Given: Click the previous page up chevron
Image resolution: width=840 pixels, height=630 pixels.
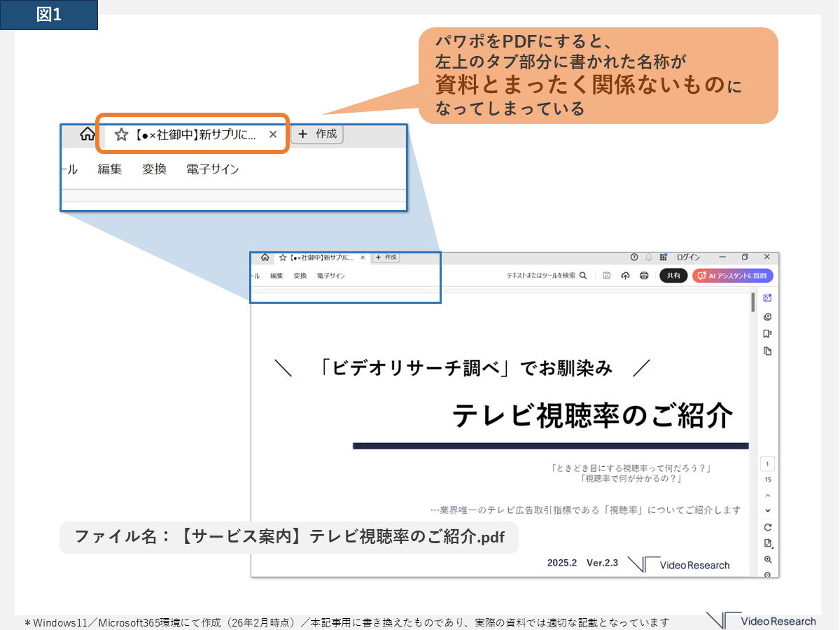Looking at the screenshot, I should point(768,496).
